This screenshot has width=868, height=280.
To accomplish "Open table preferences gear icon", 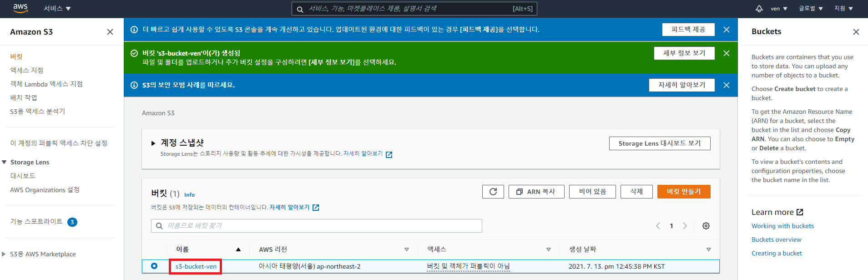I will click(x=706, y=226).
